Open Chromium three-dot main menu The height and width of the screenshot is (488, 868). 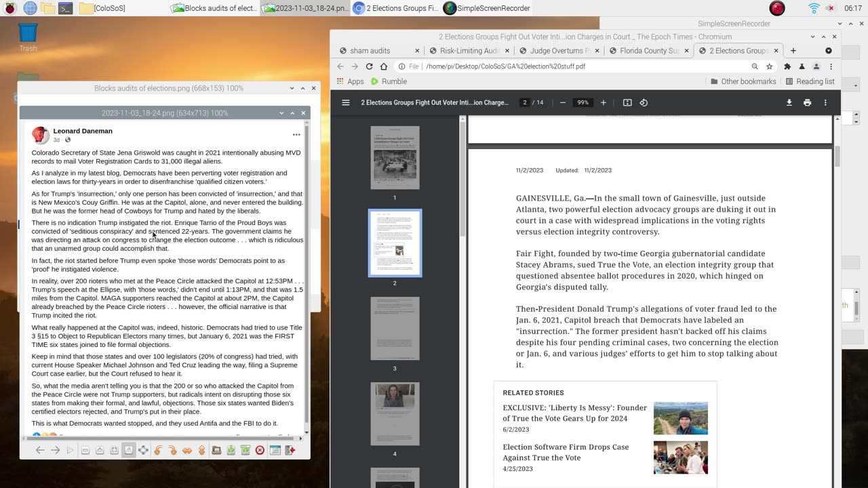click(x=831, y=66)
